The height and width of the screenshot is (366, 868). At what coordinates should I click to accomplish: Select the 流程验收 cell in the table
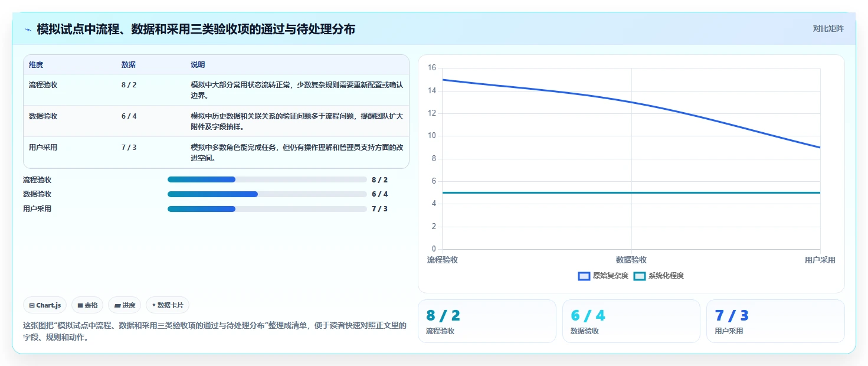point(43,84)
